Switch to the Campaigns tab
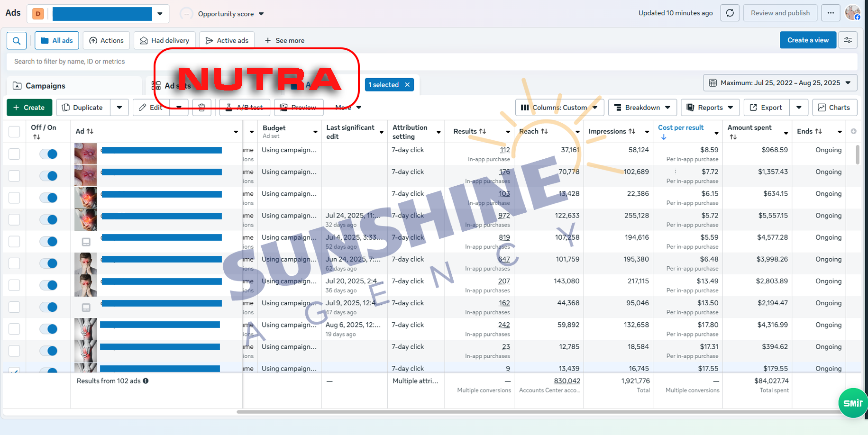This screenshot has height=435, width=868. click(74, 86)
